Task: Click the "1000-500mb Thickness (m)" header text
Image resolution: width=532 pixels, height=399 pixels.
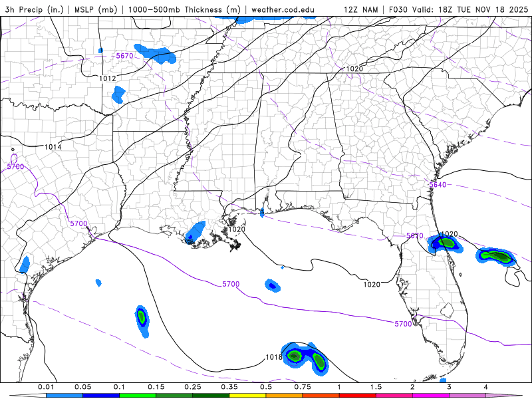Action: coord(184,9)
